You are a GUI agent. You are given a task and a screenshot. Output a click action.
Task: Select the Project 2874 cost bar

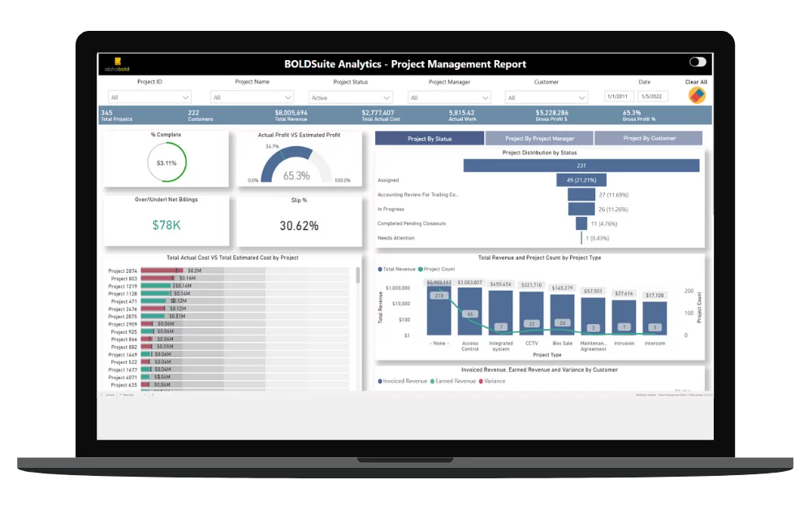pyautogui.click(x=162, y=270)
